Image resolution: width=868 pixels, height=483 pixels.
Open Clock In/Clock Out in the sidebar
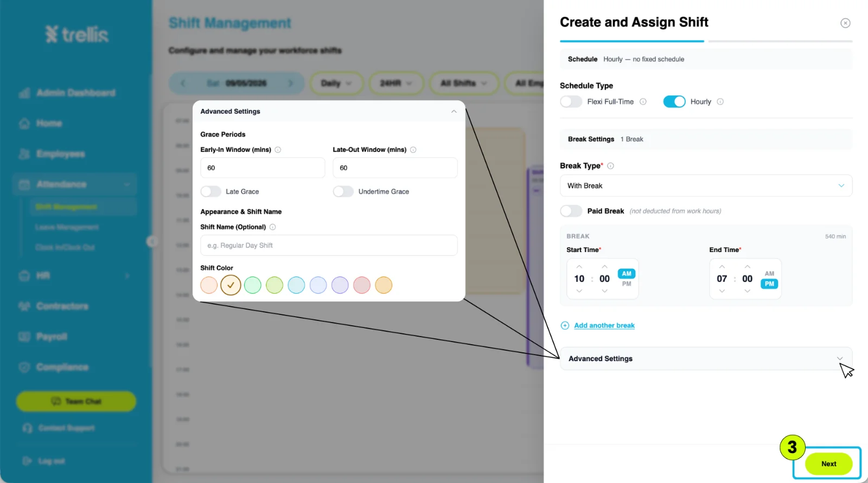[65, 247]
